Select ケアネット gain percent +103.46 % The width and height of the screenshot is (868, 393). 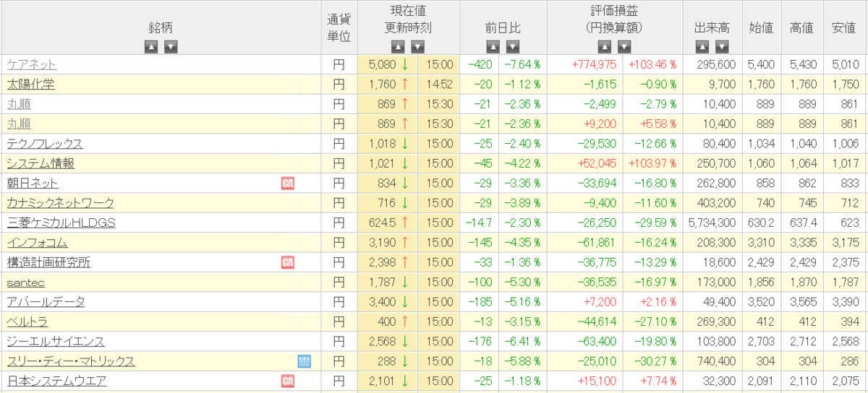[652, 64]
